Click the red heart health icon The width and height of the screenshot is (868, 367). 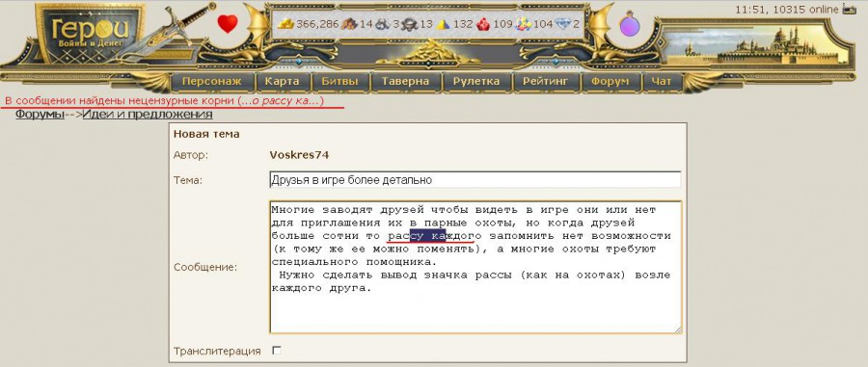coord(227,24)
